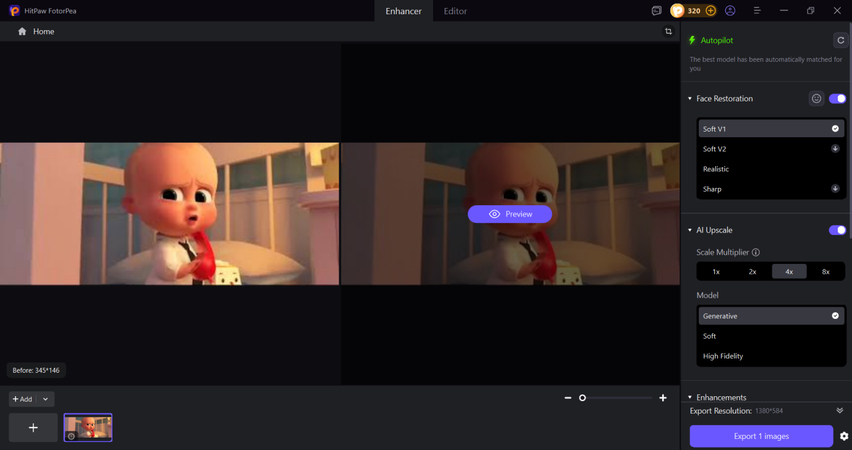
Task: Click the Autopilot refresh icon
Action: (x=840, y=40)
